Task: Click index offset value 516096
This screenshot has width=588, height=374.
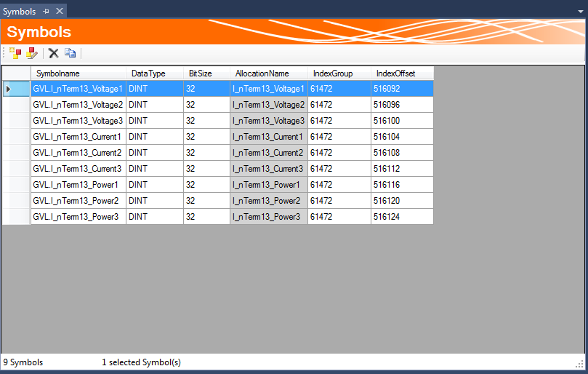Action: tap(403, 105)
